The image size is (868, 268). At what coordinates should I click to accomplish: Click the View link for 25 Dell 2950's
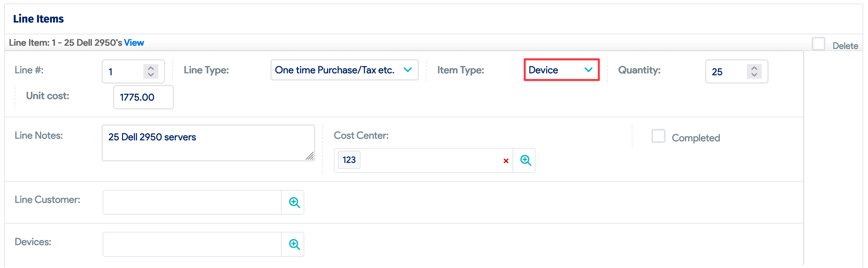pos(134,43)
